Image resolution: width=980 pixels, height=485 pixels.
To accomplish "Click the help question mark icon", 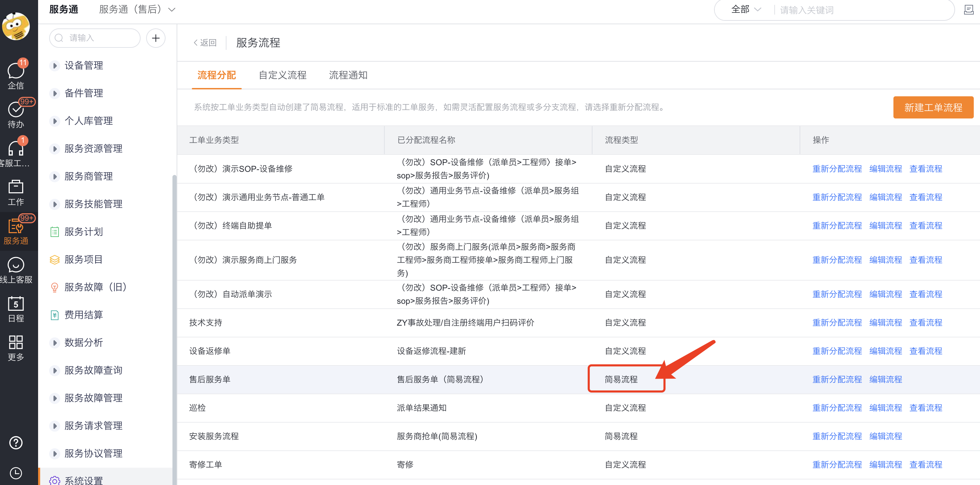I will tap(16, 442).
